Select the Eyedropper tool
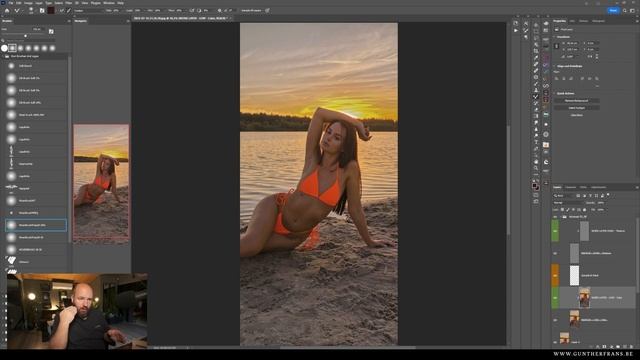640x360 pixels. 536,58
